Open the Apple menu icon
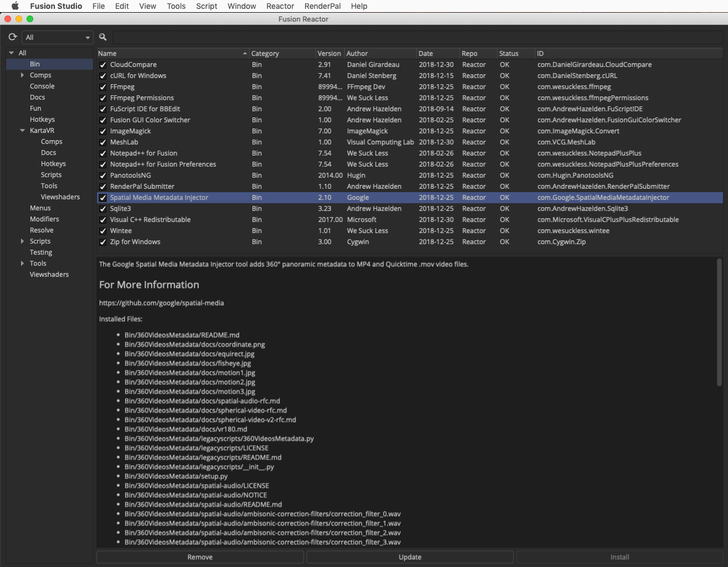Screen dimensions: 728x567 [x=15, y=6]
